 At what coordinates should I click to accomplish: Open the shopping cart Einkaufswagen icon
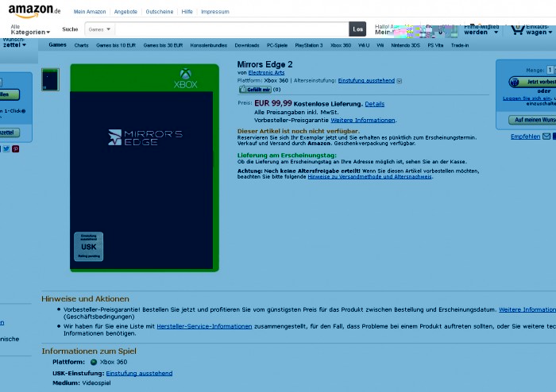[x=518, y=30]
